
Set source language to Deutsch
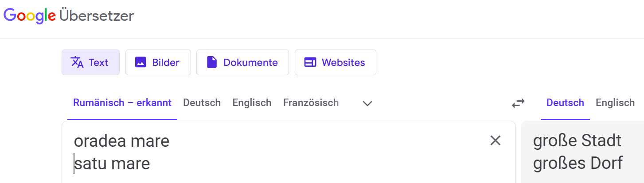(202, 103)
